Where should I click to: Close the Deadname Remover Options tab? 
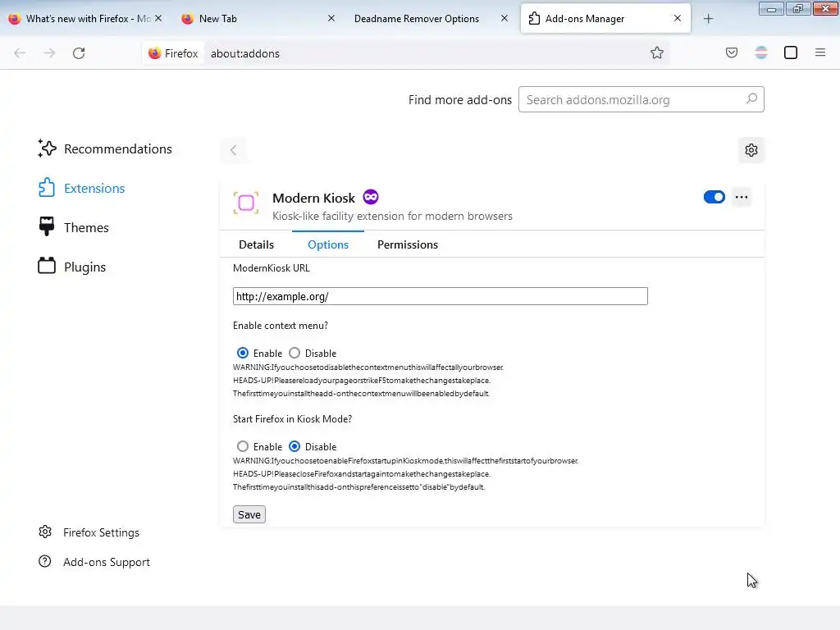[504, 18]
